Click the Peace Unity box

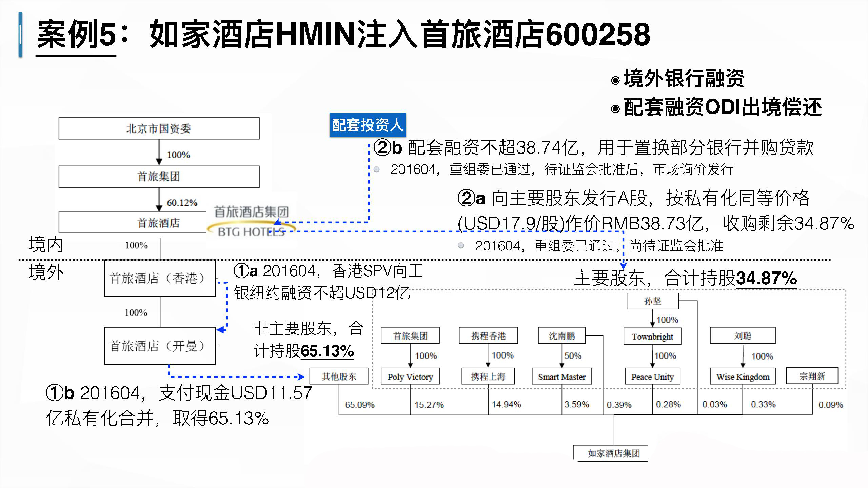click(x=653, y=377)
